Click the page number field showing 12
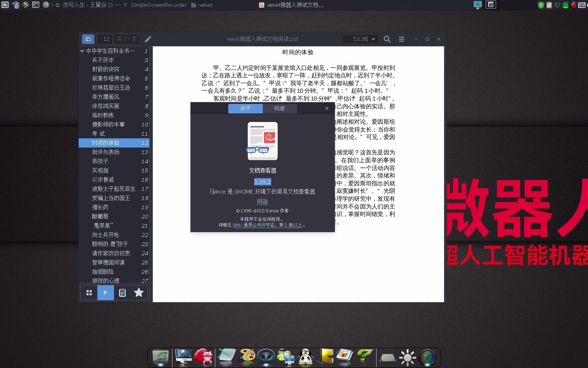The image size is (588, 368). pos(105,39)
